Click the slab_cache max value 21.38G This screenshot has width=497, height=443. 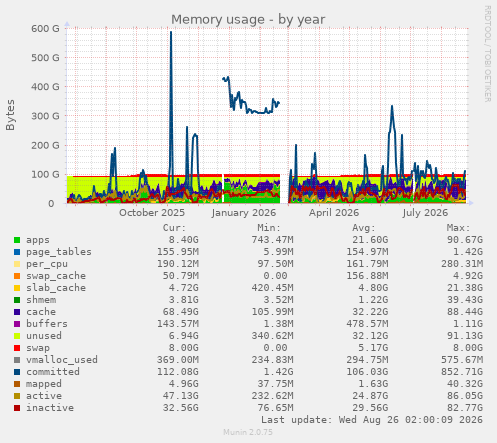coord(465,288)
